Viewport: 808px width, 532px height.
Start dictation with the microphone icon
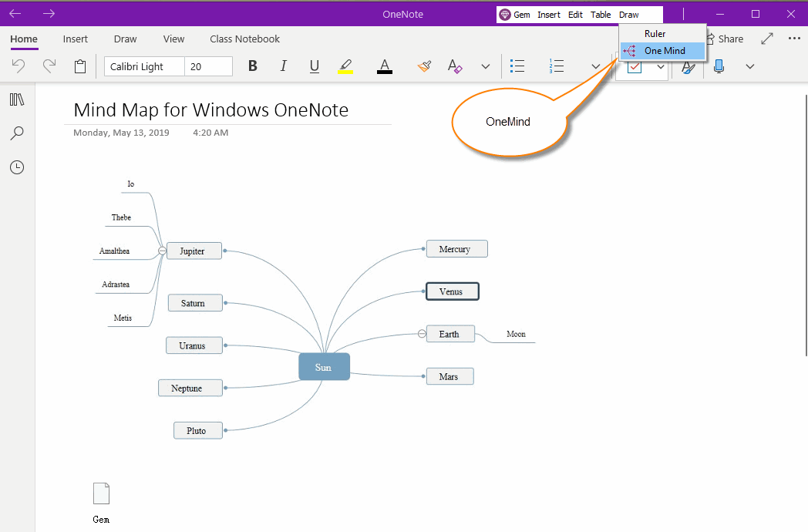tap(719, 66)
